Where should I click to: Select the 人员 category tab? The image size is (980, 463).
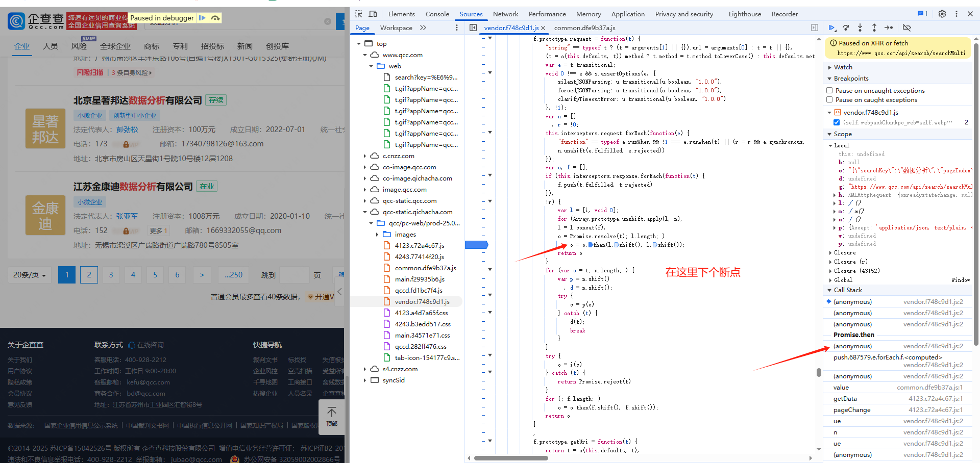50,46
